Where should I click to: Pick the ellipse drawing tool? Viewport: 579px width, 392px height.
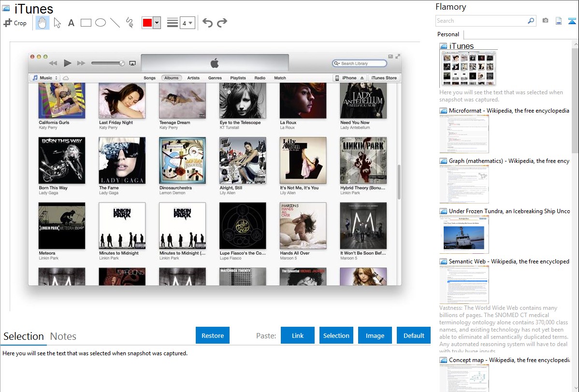[x=100, y=23]
